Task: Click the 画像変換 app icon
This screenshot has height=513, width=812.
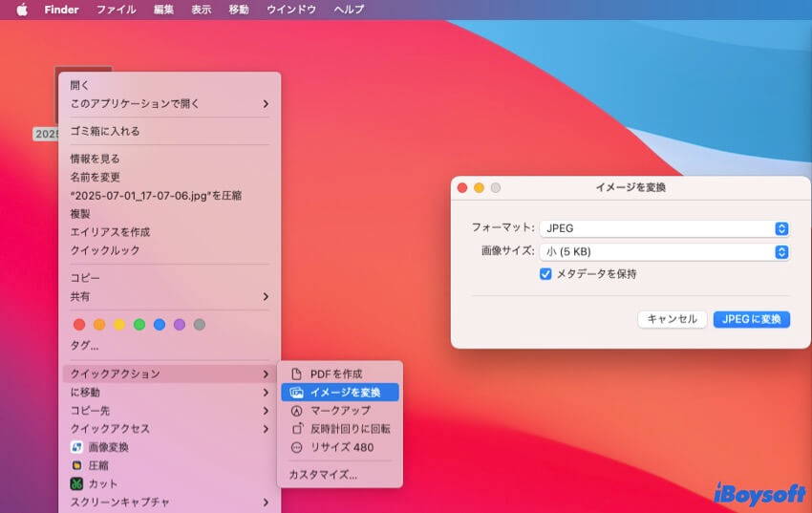Action: (x=76, y=447)
